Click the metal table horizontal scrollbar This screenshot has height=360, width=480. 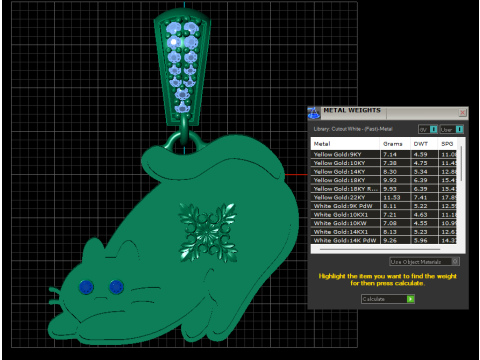coord(380,249)
